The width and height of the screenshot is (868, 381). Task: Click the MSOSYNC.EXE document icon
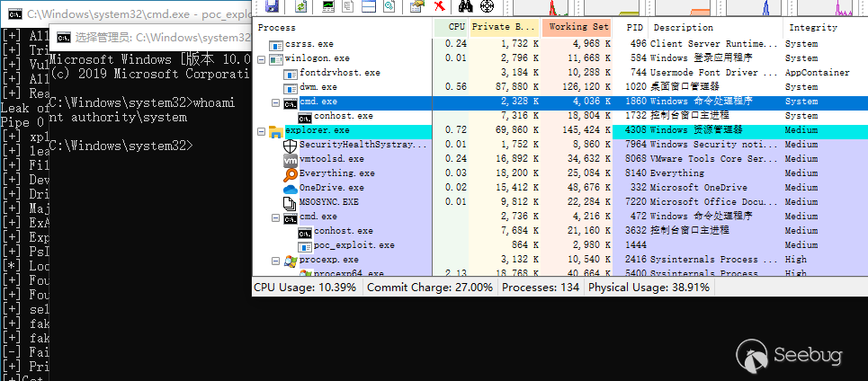tap(290, 203)
